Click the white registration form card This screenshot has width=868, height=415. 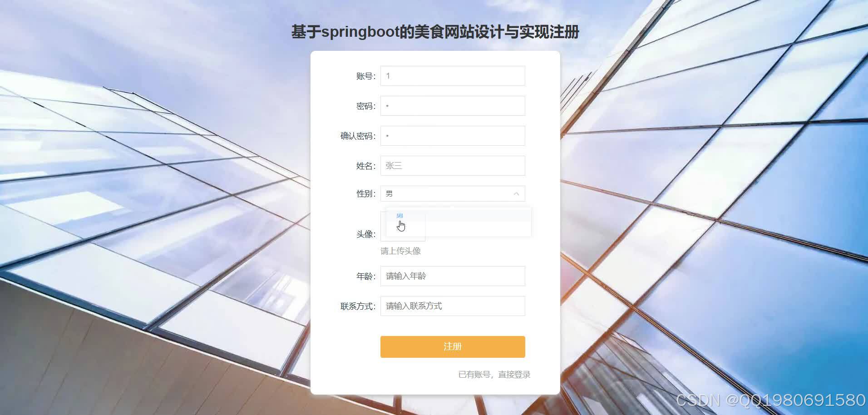point(434,222)
